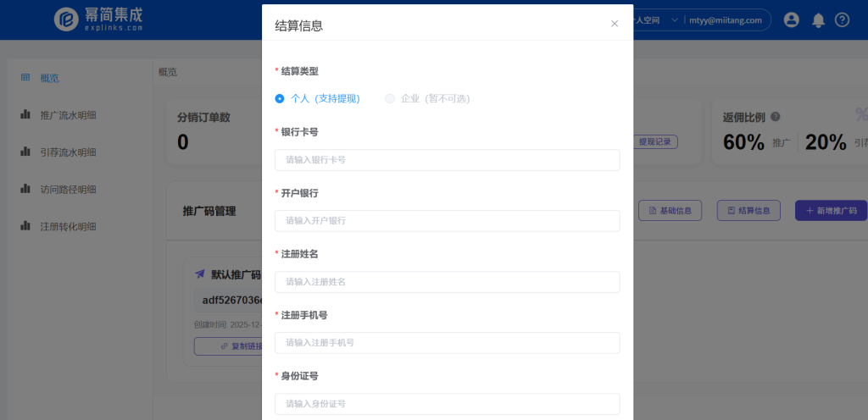Click the 提现记录 button
This screenshot has height=420, width=868.
pyautogui.click(x=655, y=142)
